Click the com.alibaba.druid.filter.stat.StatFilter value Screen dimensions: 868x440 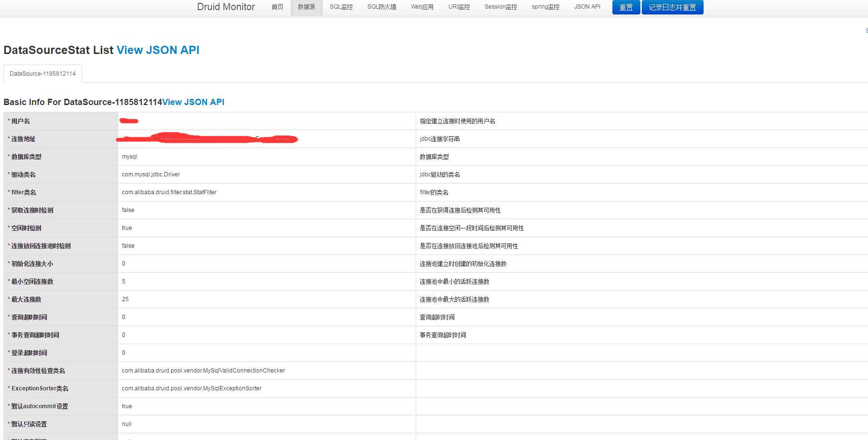pos(169,192)
